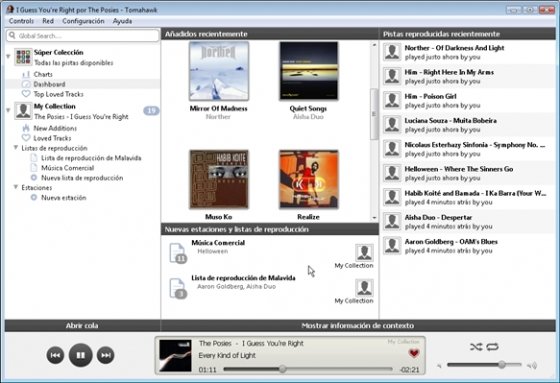Toggle love heart for the playing track
The image size is (560, 383).
coord(414,353)
